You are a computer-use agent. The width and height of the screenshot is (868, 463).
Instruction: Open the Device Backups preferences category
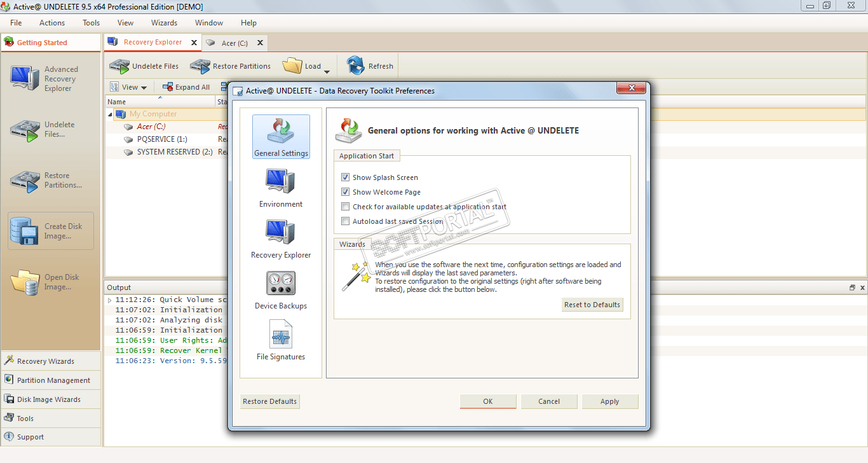click(x=281, y=289)
